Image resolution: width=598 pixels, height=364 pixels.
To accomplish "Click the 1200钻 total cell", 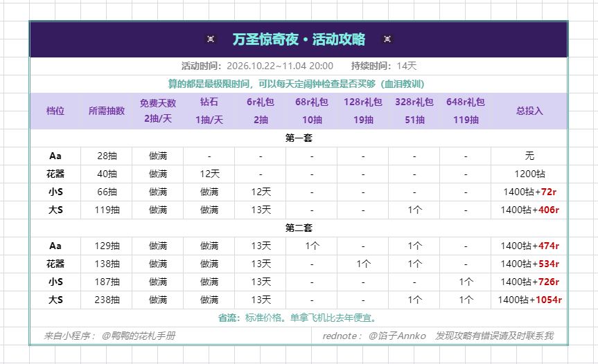I will click(529, 174).
